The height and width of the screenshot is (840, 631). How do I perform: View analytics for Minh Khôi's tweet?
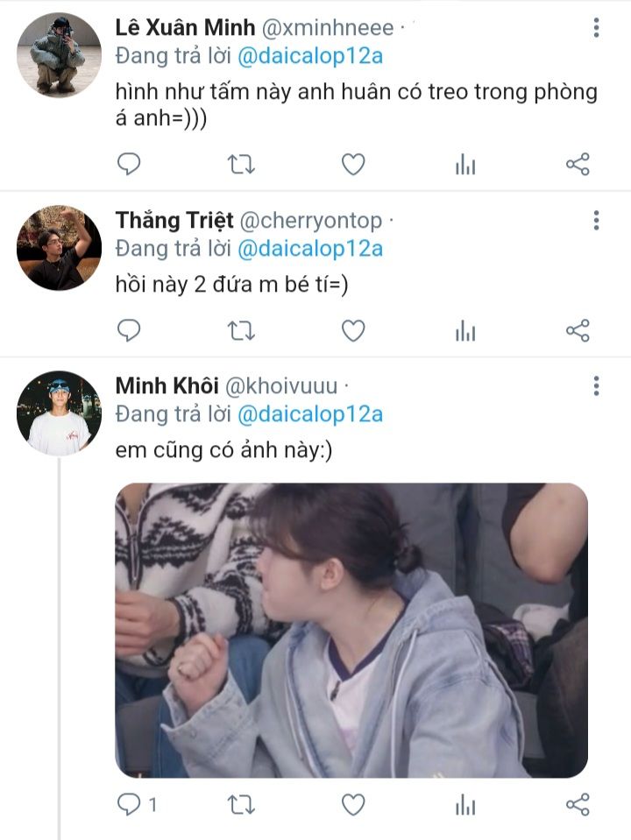(465, 804)
